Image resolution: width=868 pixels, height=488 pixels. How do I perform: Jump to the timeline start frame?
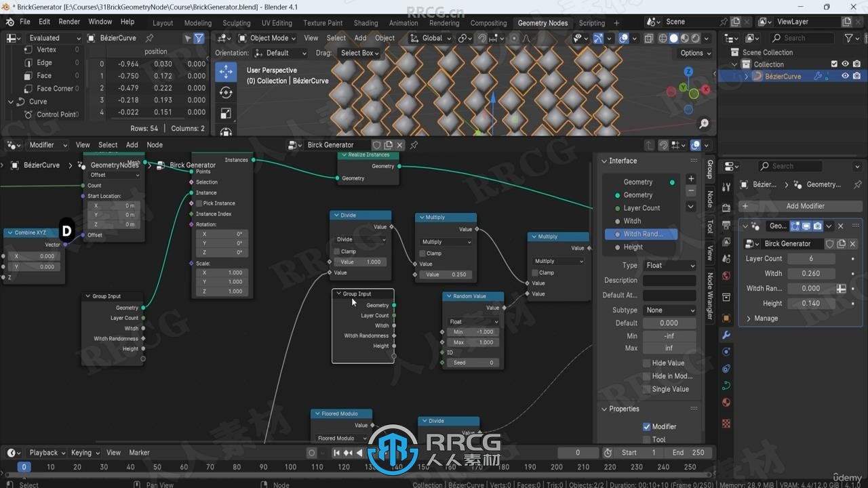pyautogui.click(x=337, y=453)
